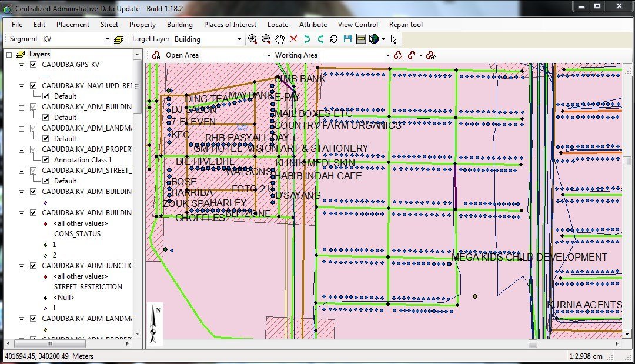This screenshot has width=635, height=364.
Task: Select the Zoom In tool
Action: pyautogui.click(x=253, y=39)
